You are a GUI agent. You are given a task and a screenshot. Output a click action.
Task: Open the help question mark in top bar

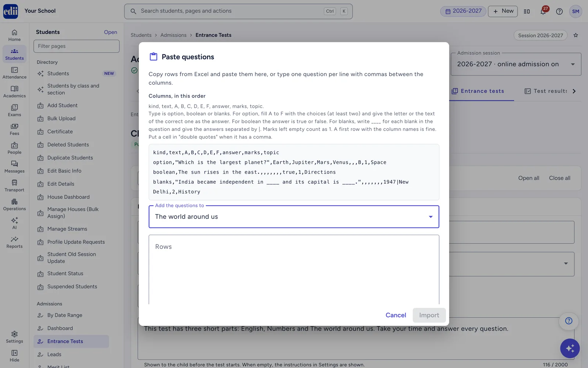(x=559, y=11)
